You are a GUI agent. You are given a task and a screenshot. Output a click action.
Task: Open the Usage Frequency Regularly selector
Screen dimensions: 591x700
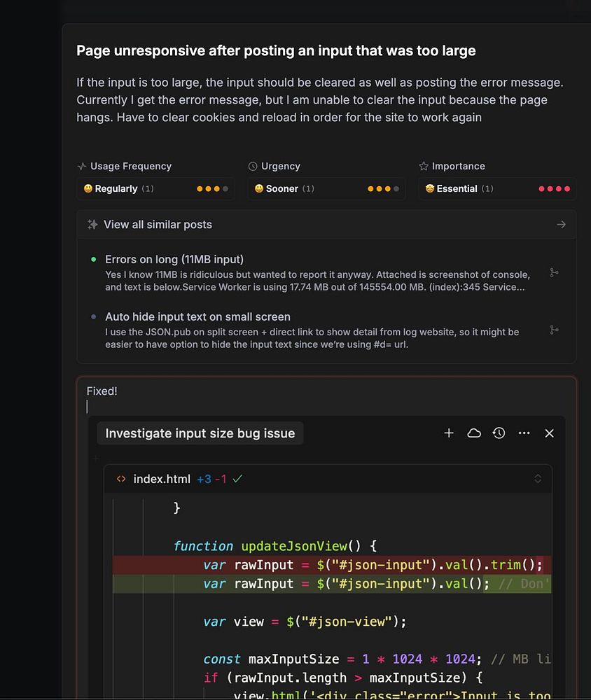(x=155, y=188)
